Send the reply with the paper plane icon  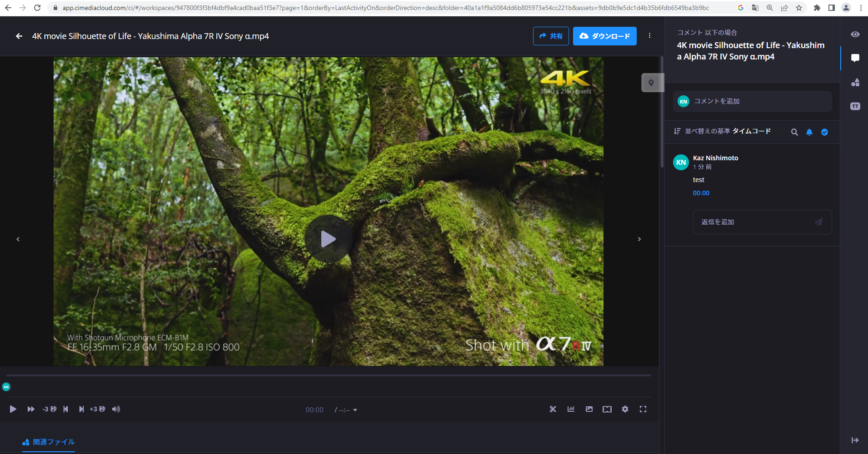tap(818, 222)
